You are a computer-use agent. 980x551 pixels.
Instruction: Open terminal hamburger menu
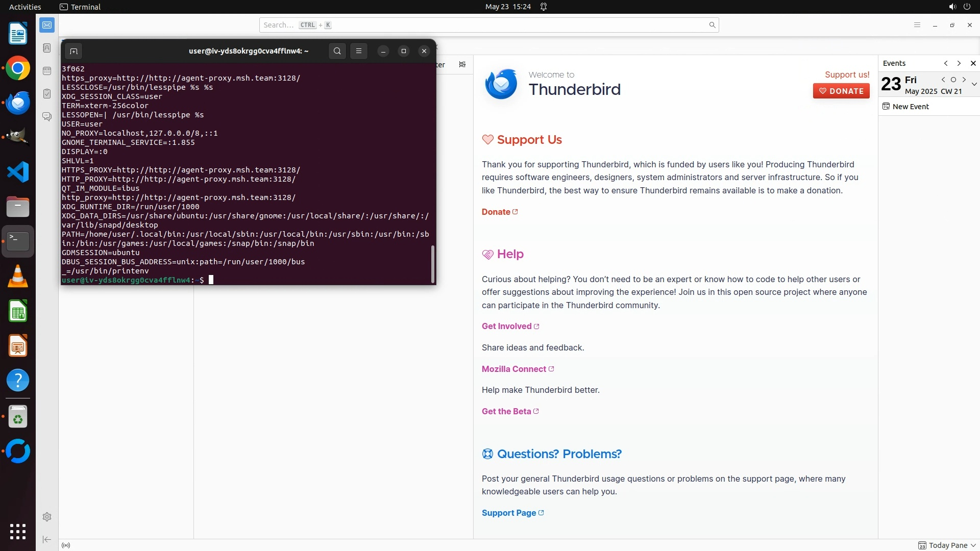tap(359, 51)
